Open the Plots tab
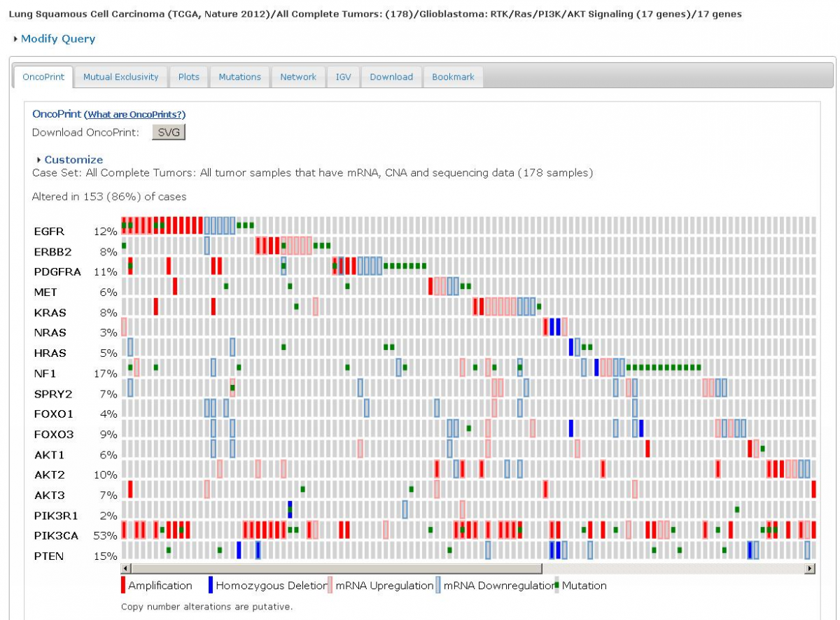The height and width of the screenshot is (620, 840). point(189,77)
